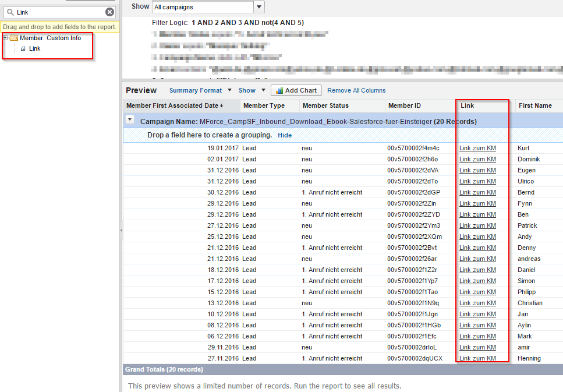Click the date 19.01.2017
563x392 pixels.
point(223,148)
